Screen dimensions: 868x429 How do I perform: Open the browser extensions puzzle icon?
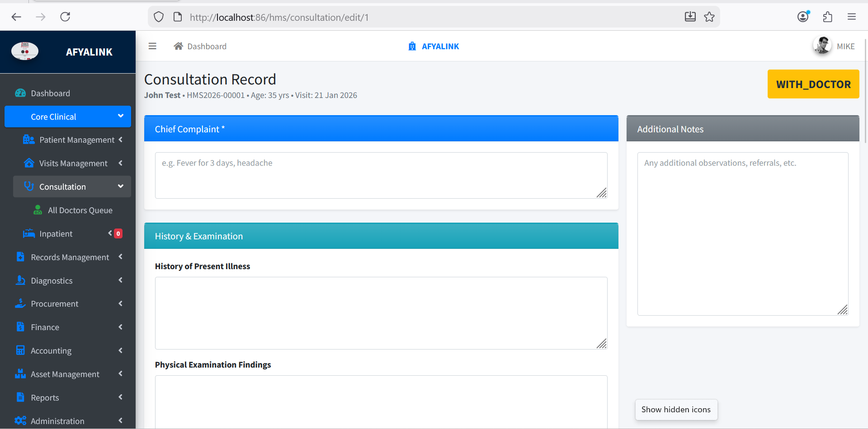coord(827,17)
